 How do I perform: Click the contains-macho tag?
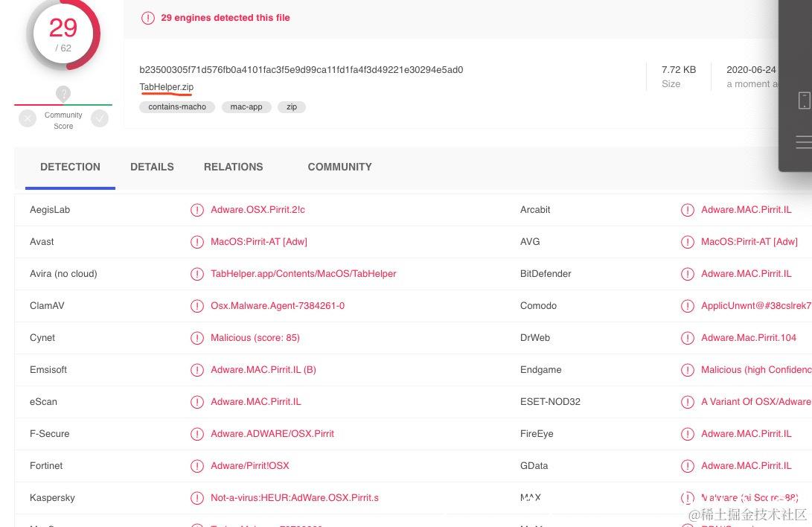click(x=177, y=107)
